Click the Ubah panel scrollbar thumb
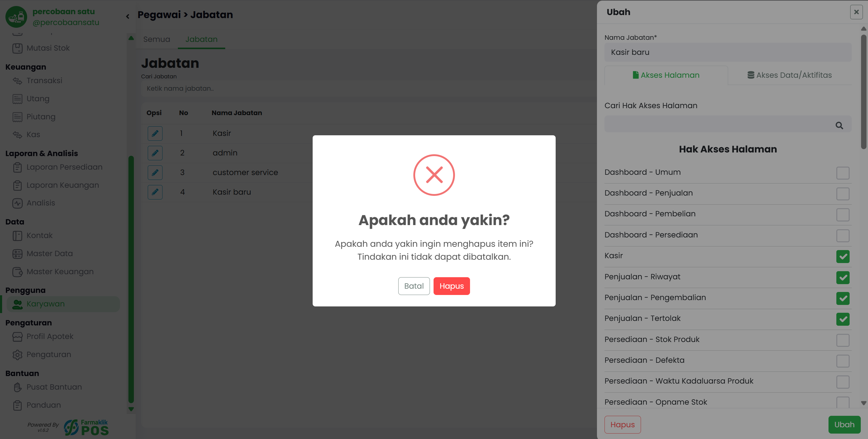Viewport: 868px width, 439px height. (x=863, y=92)
